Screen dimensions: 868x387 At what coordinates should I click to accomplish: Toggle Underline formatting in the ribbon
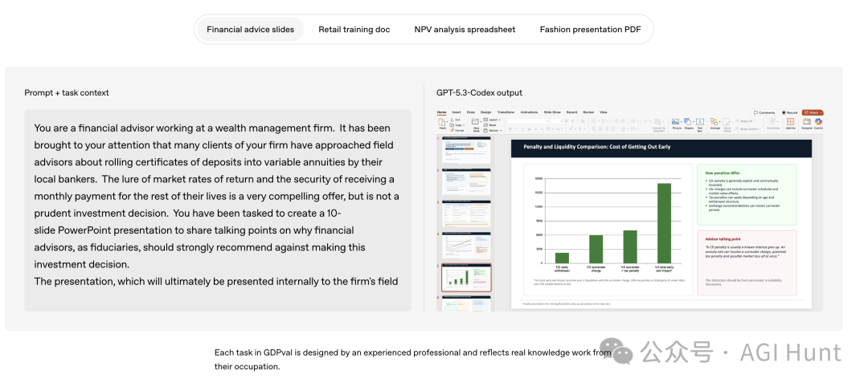pyautogui.click(x=522, y=128)
